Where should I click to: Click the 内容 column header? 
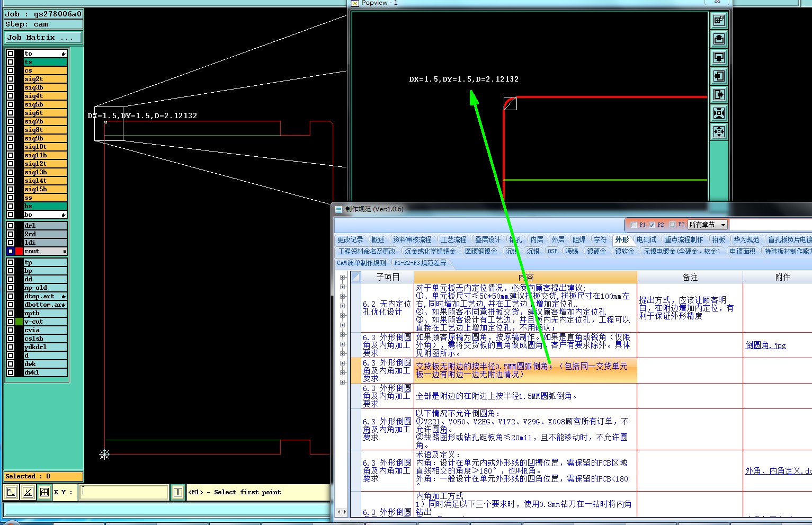coord(525,277)
